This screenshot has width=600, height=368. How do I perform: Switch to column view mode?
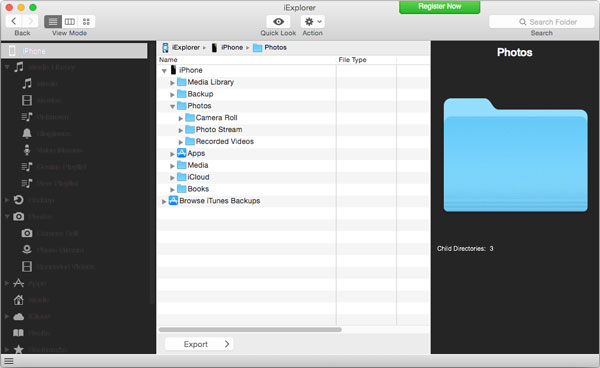[70, 22]
